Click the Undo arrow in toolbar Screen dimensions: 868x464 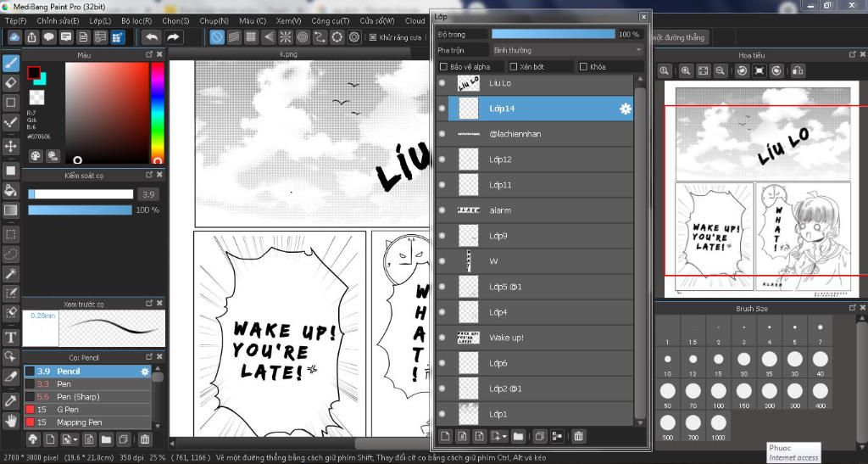(151, 37)
